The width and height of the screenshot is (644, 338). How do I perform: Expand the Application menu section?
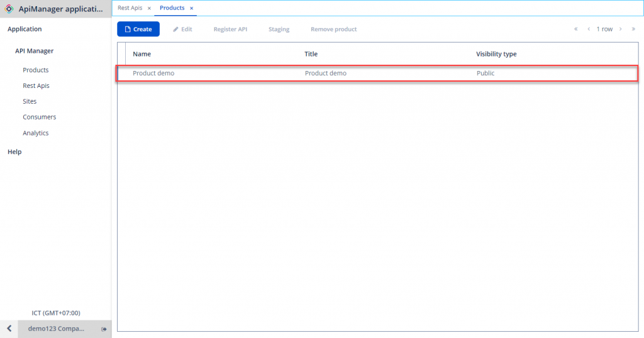pos(25,29)
